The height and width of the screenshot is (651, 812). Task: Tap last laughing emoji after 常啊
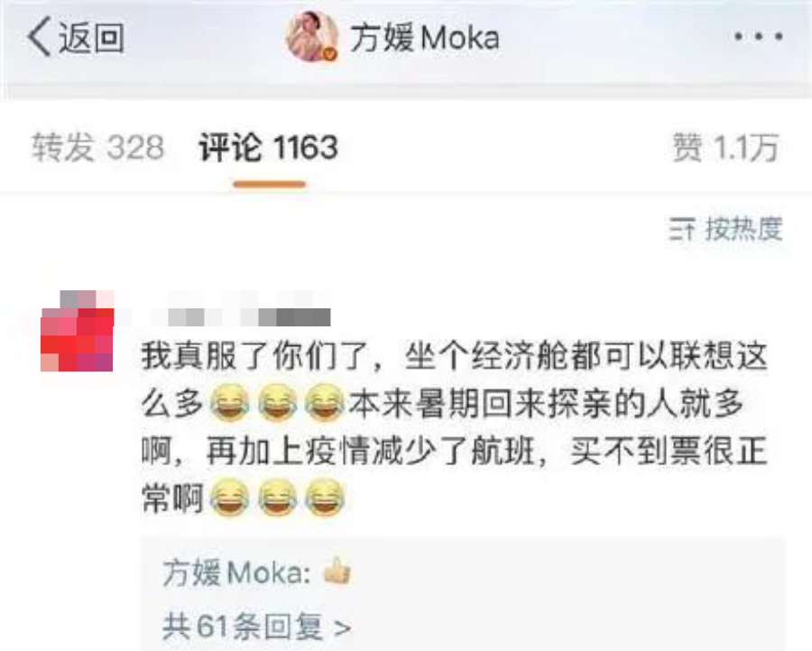(x=325, y=498)
